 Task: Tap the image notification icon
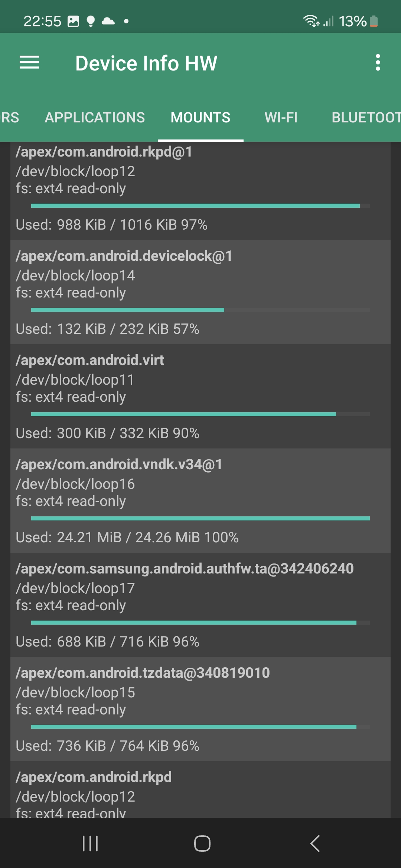click(x=73, y=22)
